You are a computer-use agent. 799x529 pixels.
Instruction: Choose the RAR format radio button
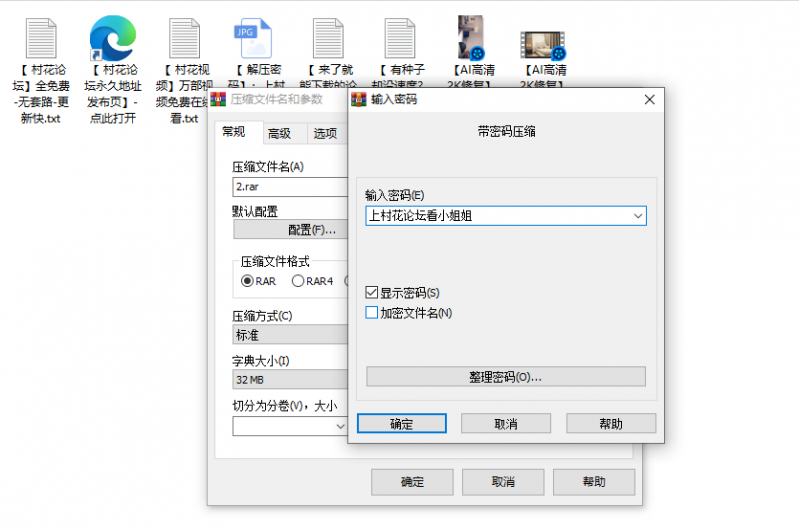(247, 281)
